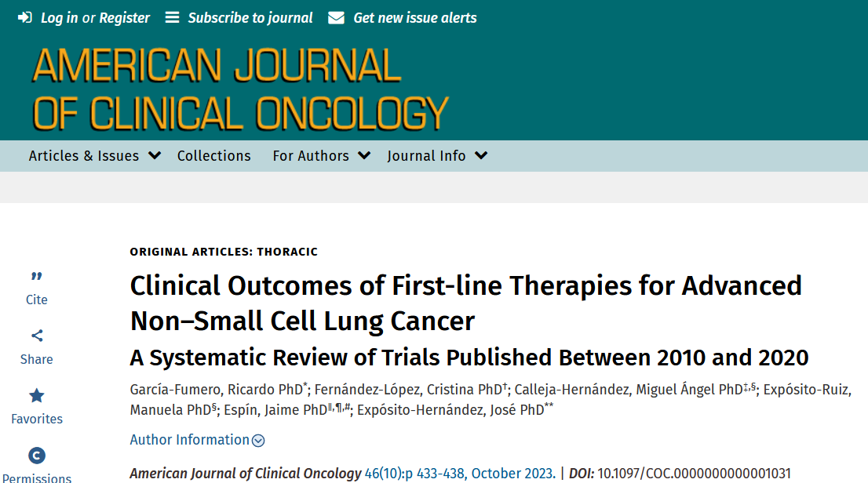Click the Original Articles: Thoracic section label

tap(224, 252)
